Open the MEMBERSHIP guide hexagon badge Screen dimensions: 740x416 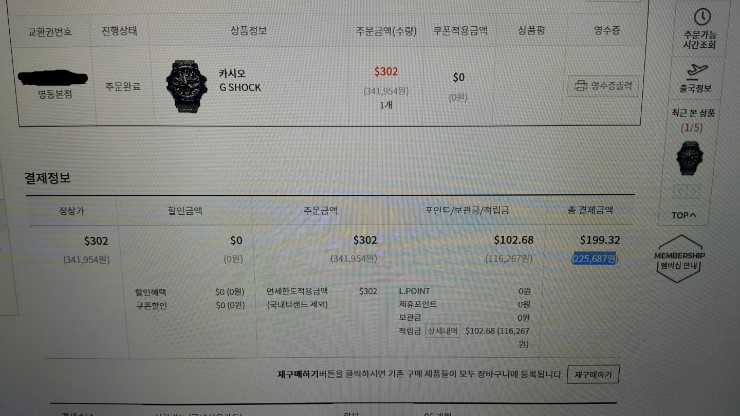pyautogui.click(x=679, y=259)
